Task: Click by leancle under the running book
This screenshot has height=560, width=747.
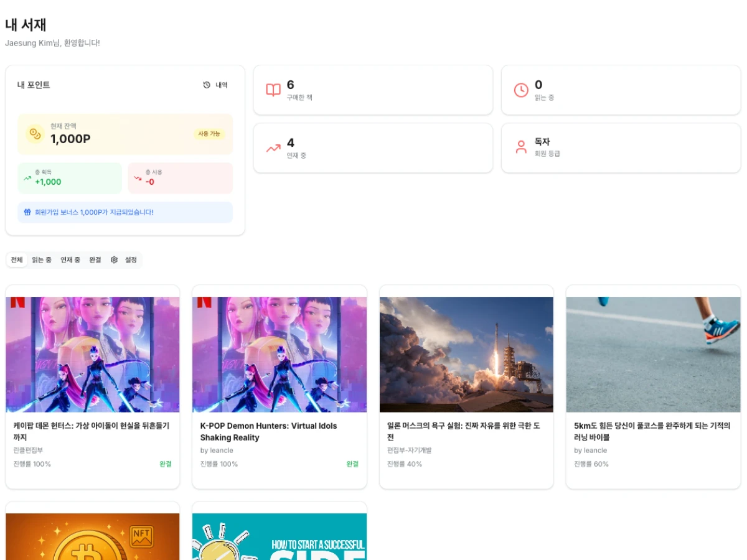Action: 590,450
